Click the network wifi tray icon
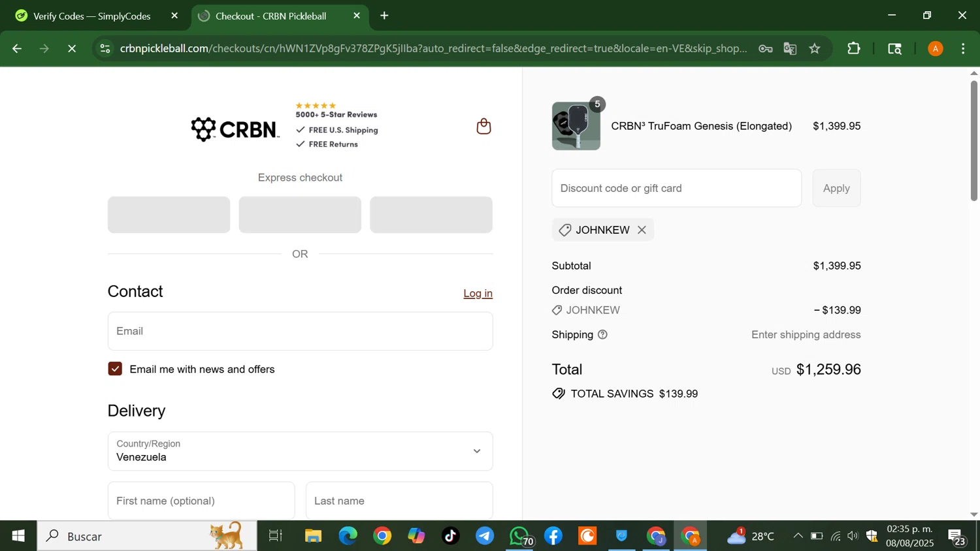 (x=836, y=536)
